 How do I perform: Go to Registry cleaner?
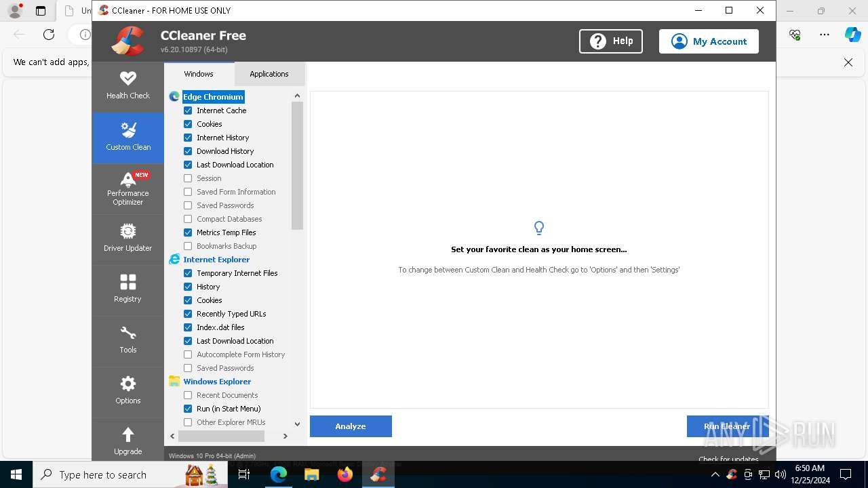pos(128,290)
